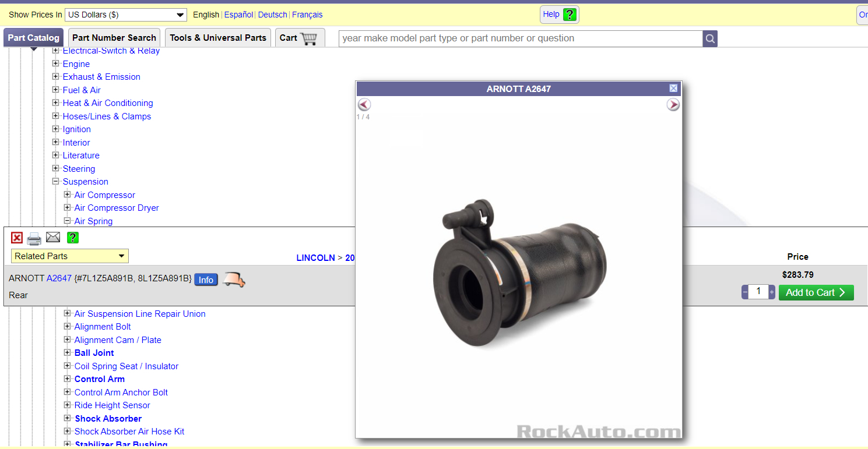
Task: Click the Add to Cart button
Action: (x=816, y=292)
